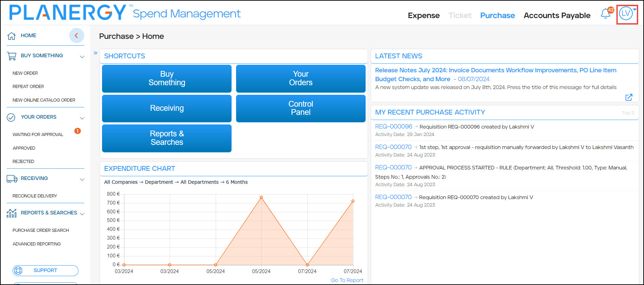Click the Receiving shortcut button

[167, 108]
